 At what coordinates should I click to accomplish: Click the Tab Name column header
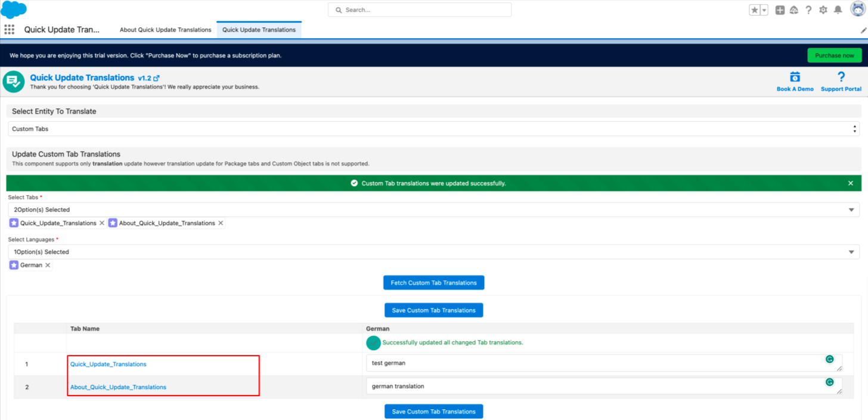point(85,329)
